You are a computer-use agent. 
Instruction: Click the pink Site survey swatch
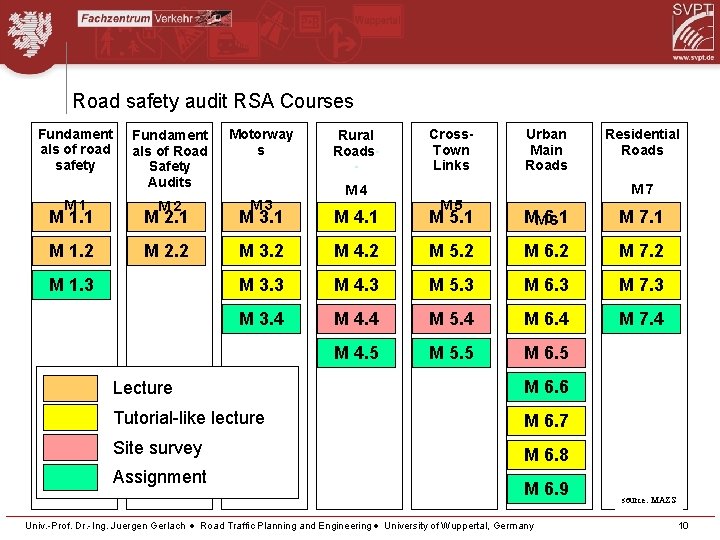point(70,447)
